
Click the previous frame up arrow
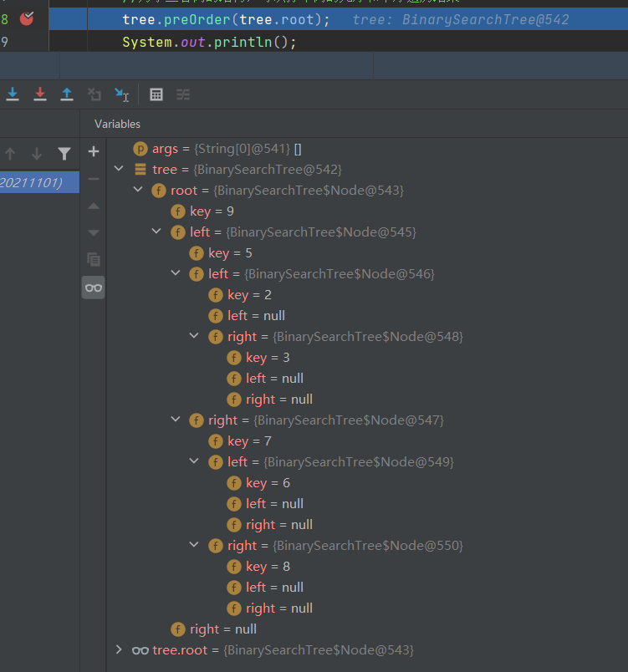pos(10,154)
